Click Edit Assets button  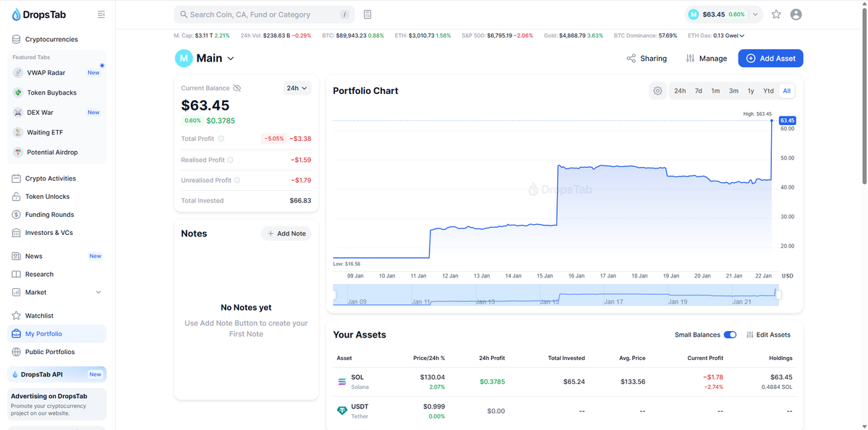coord(768,335)
